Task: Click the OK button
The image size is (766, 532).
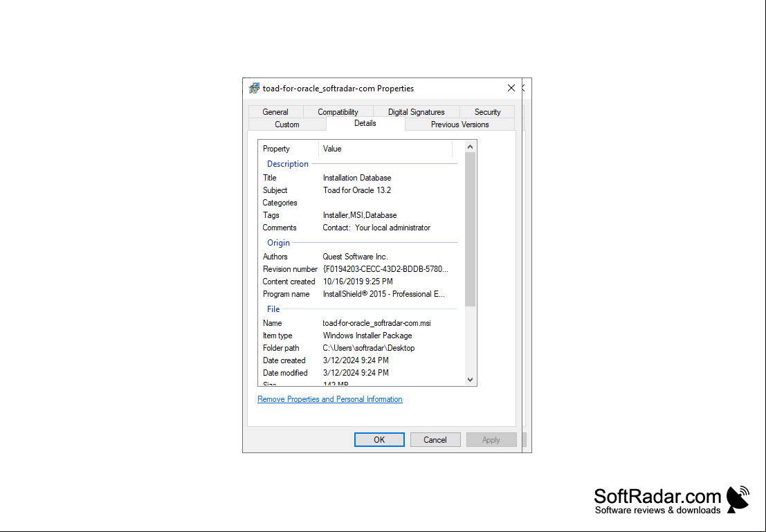Action: click(379, 440)
